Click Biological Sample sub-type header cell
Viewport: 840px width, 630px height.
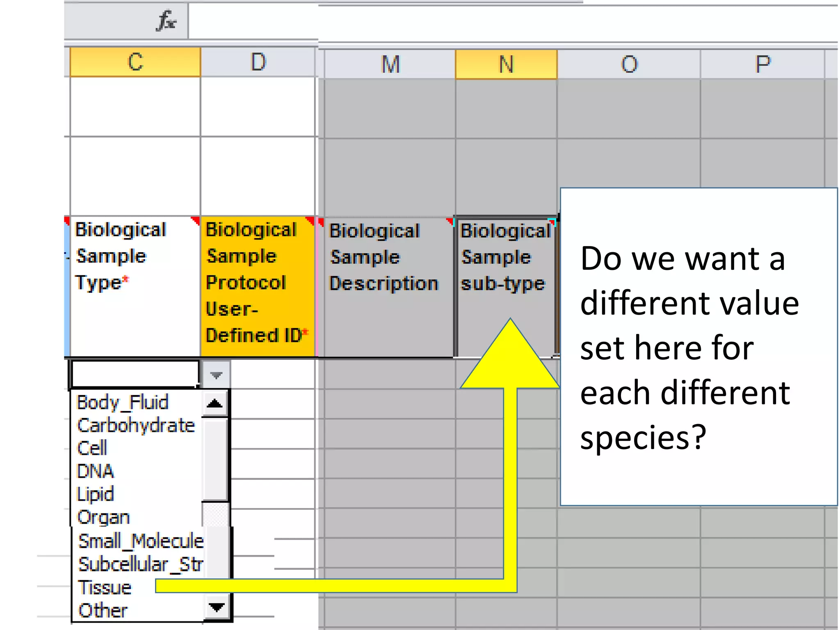coord(506,287)
